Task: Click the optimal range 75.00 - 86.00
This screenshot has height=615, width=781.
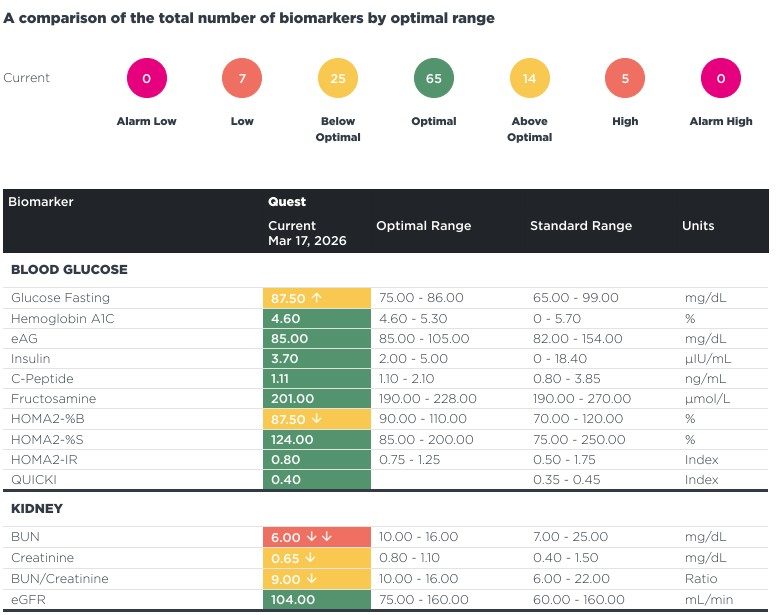Action: point(421,298)
